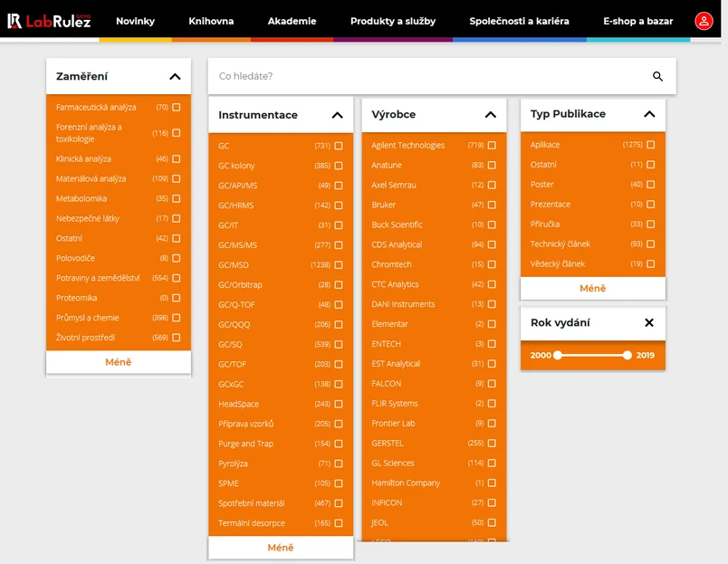
Task: Click the search magnifier icon
Action: click(x=658, y=77)
